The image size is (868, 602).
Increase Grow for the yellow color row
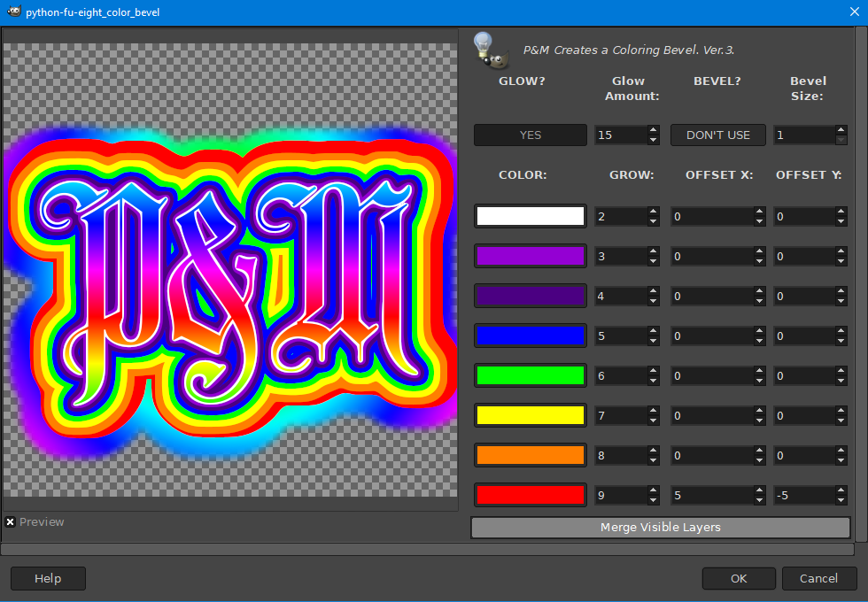click(654, 411)
